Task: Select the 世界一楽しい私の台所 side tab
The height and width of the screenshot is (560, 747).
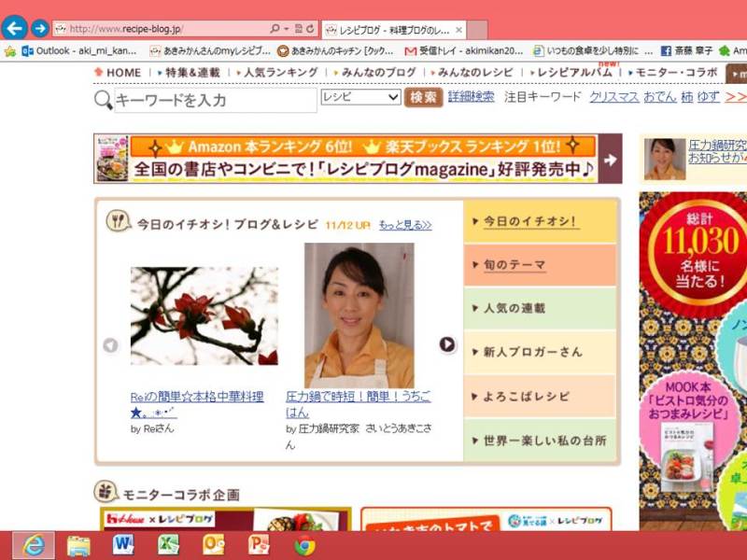Action: [x=541, y=441]
